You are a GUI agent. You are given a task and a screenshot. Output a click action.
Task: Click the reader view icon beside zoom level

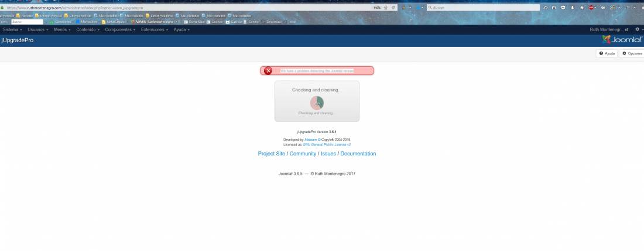[386, 8]
